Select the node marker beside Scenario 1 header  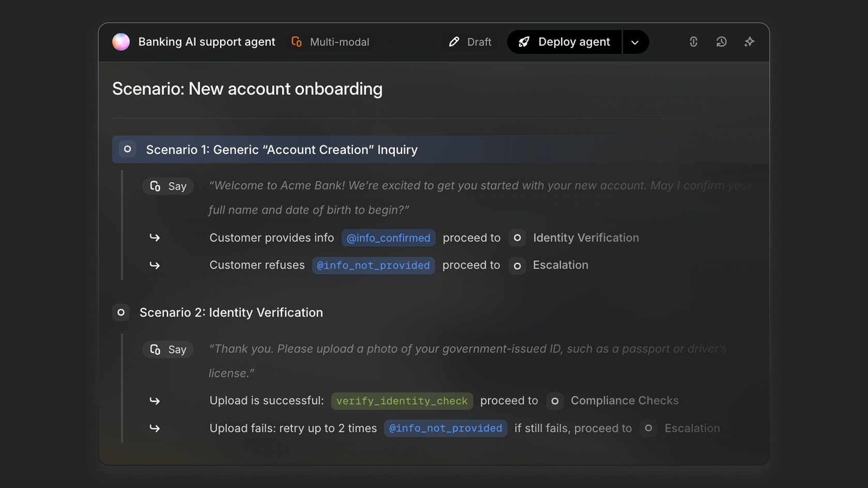pos(127,149)
